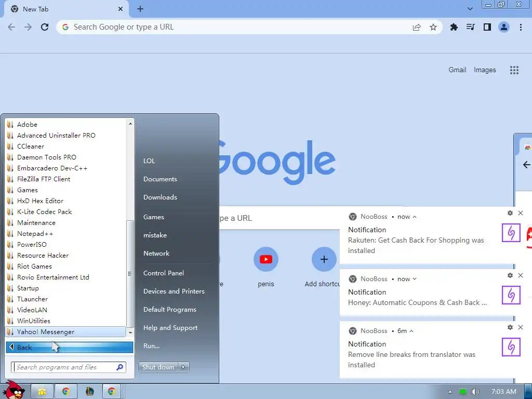This screenshot has height=399, width=532.
Task: Open Devices and Printers
Action: tap(174, 291)
